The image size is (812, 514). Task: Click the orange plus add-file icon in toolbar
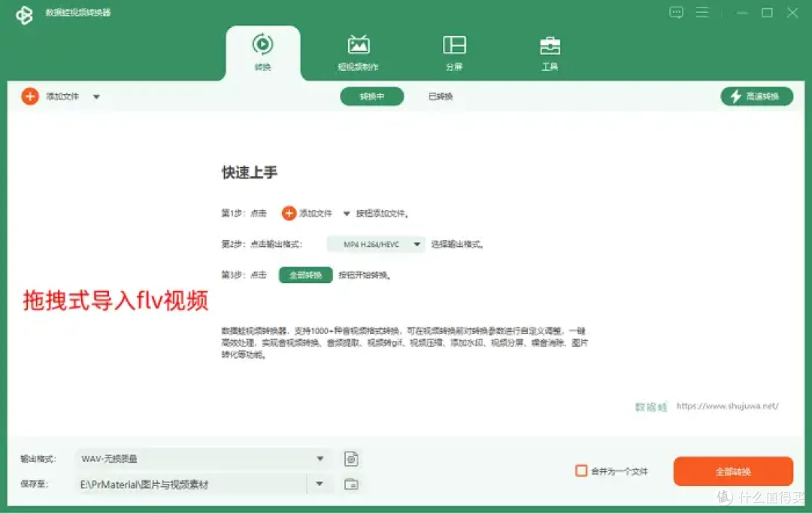pos(30,96)
